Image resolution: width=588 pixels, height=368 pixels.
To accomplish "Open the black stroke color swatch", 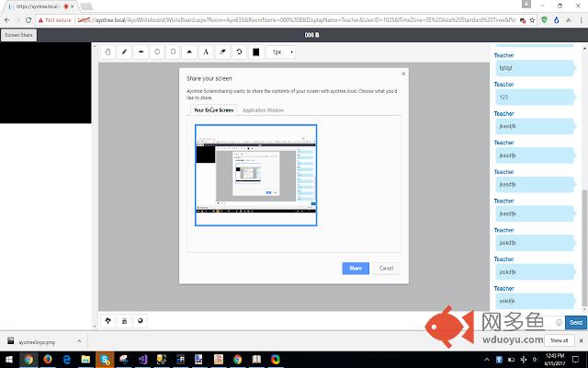I will click(x=256, y=52).
